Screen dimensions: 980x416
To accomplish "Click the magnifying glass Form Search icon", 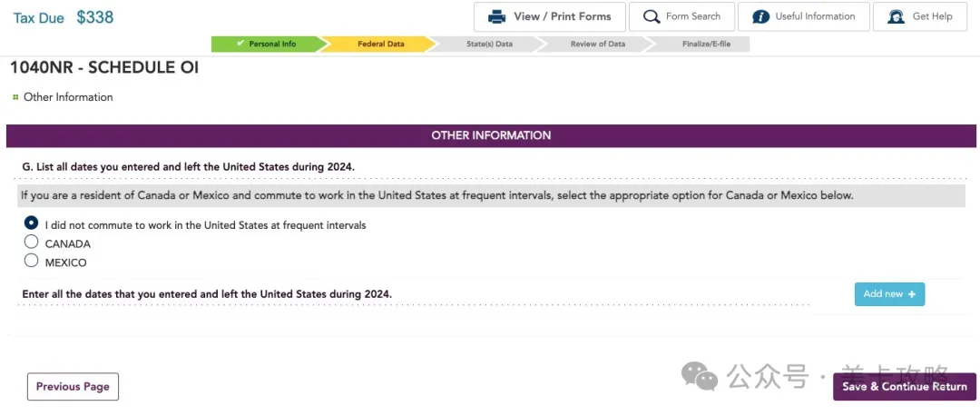I will tap(651, 16).
